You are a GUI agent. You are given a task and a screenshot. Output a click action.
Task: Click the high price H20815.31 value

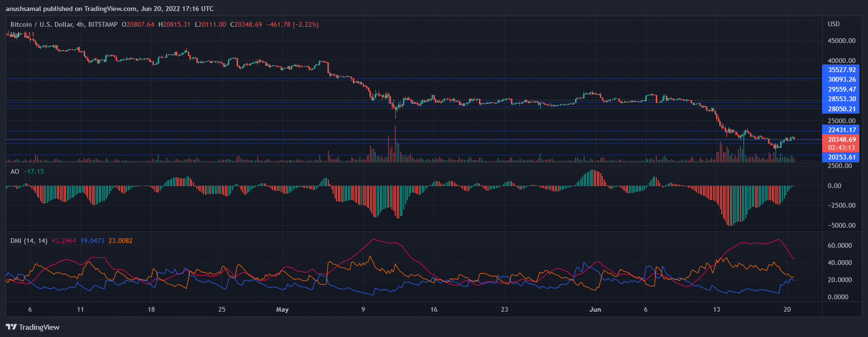coord(174,24)
